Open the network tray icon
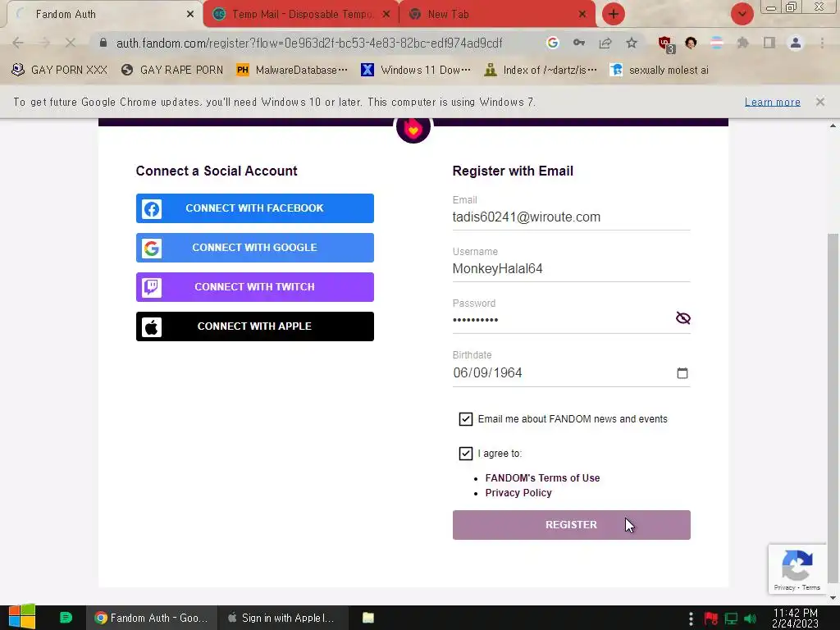Viewport: 840px width, 630px height. (731, 619)
